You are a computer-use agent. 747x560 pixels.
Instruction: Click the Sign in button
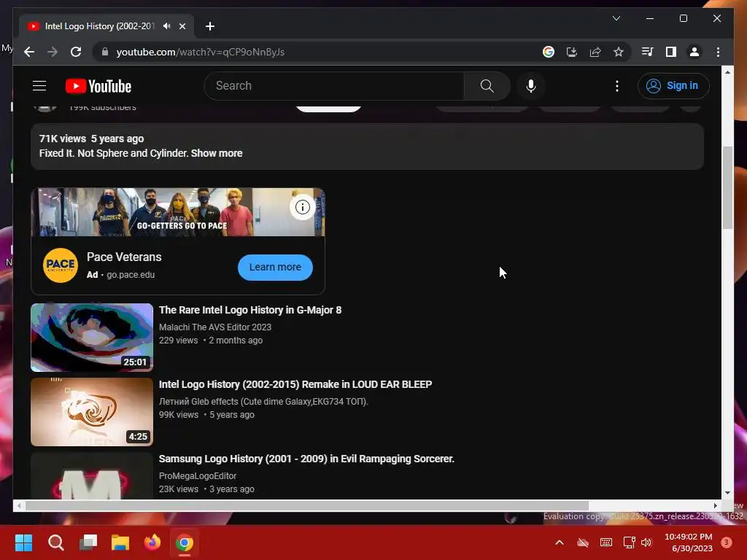pyautogui.click(x=673, y=86)
